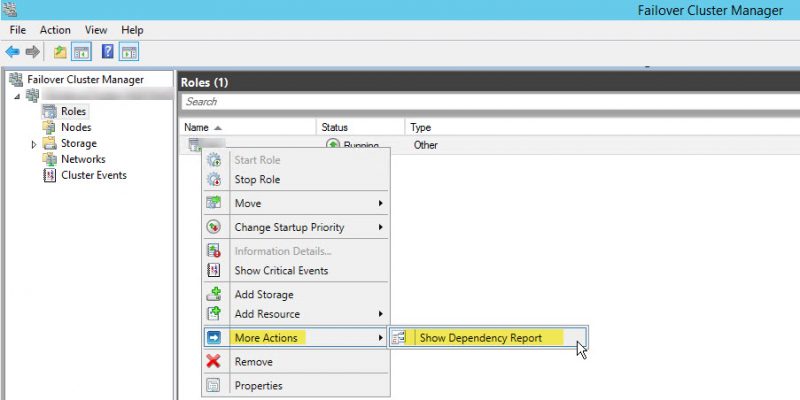This screenshot has width=800, height=400.
Task: Click the Back arrow in toolbar
Action: [x=12, y=52]
